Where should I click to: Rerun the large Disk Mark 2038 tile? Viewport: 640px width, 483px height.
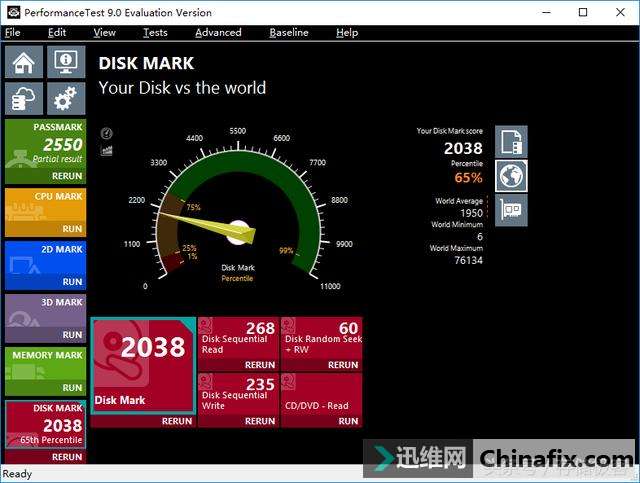[177, 421]
